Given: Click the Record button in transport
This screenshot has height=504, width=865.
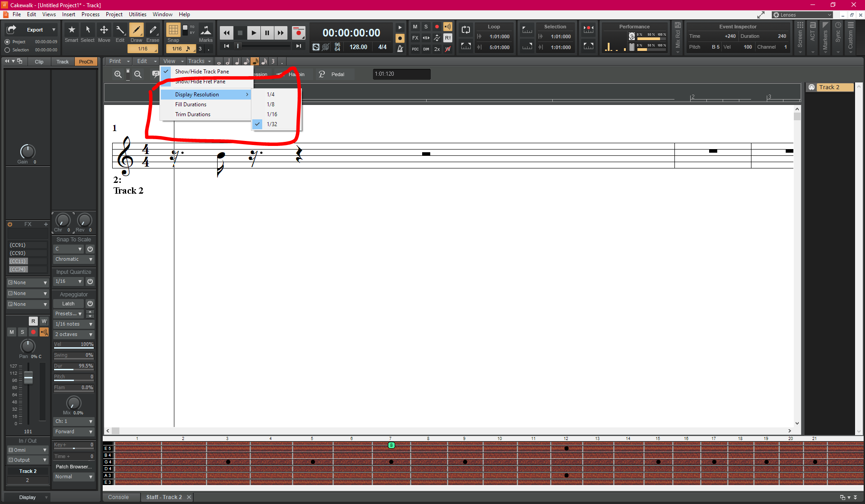Looking at the screenshot, I should pyautogui.click(x=298, y=32).
